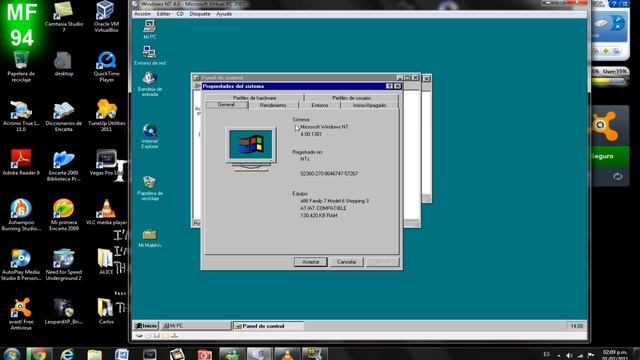Viewport: 640px width, 360px height.
Task: Click the CD drive icon in Virtual PC status bar
Action: pos(148,336)
